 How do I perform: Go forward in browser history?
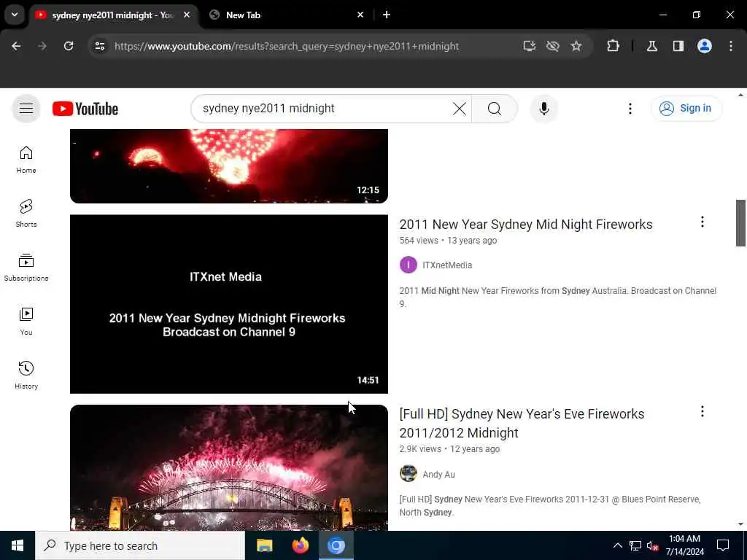42,46
